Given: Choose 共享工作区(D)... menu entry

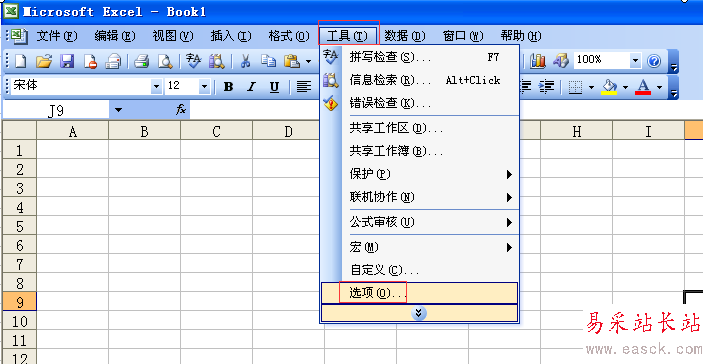Looking at the screenshot, I should 420,129.
